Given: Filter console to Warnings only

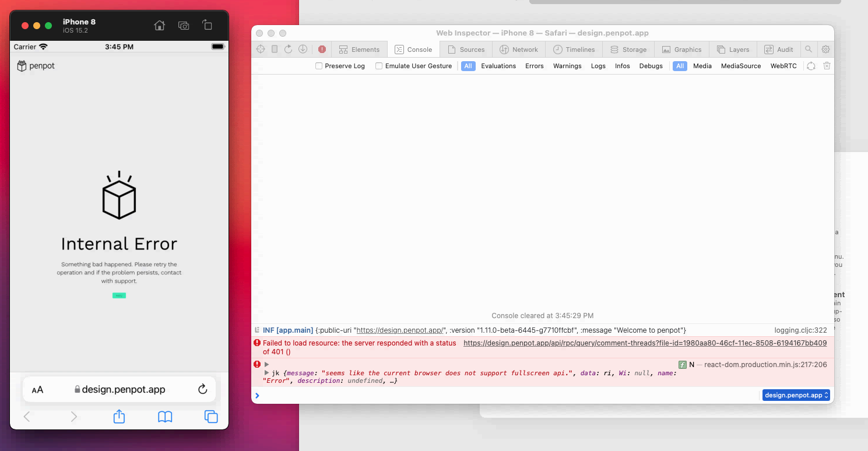Looking at the screenshot, I should click(x=567, y=66).
